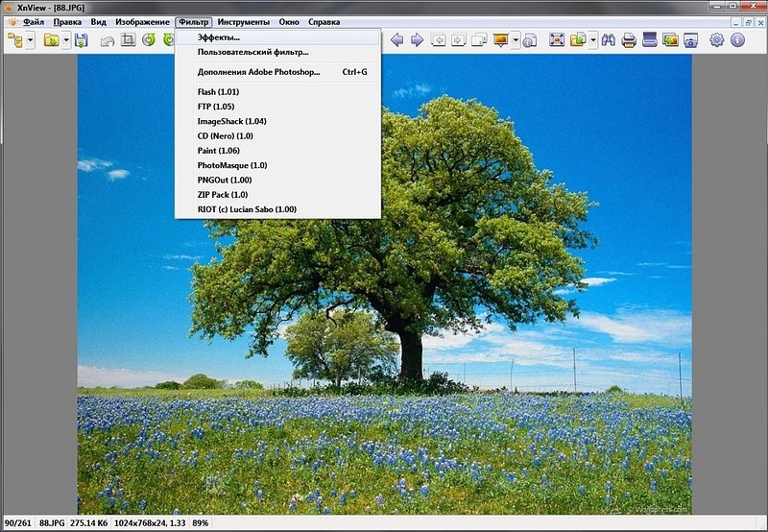Open settings with the gear icon
Viewport: 768px width, 532px height.
(x=716, y=40)
